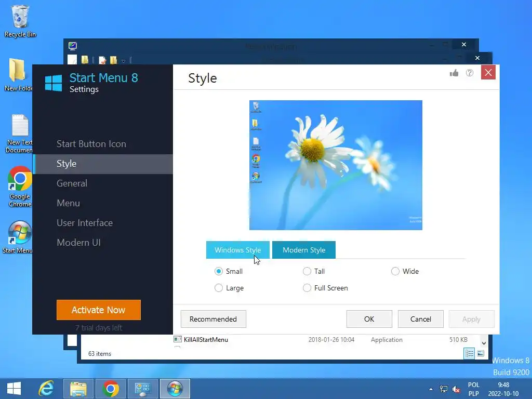
Task: Open the Modern UI section
Action: click(x=78, y=243)
